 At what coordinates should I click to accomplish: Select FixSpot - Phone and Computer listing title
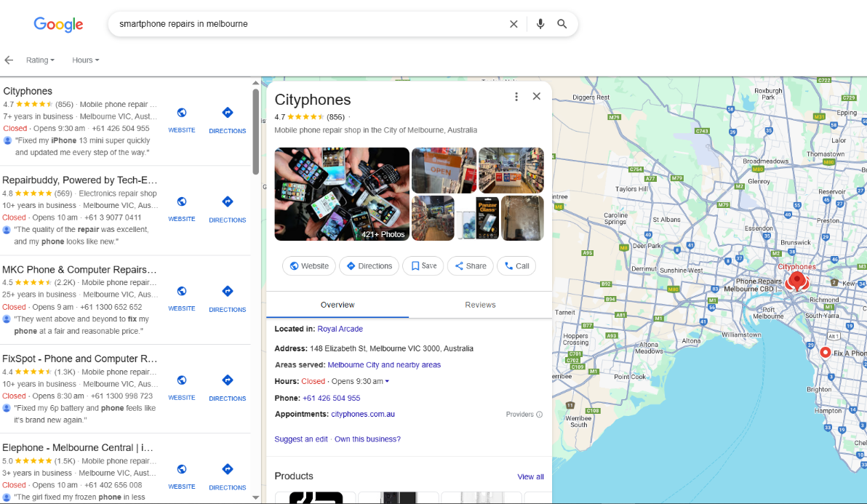point(79,359)
